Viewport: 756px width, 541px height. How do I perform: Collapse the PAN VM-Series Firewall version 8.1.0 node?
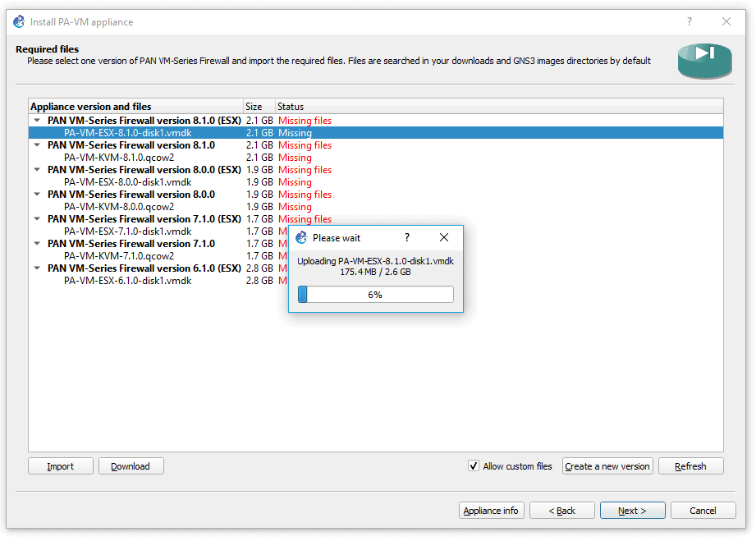click(x=37, y=144)
